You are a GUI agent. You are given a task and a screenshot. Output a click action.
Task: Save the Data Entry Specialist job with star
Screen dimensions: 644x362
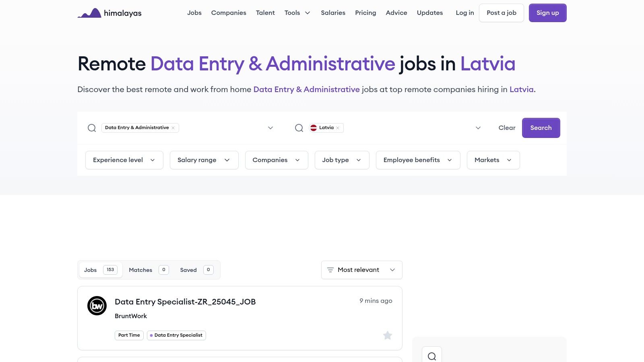click(388, 335)
